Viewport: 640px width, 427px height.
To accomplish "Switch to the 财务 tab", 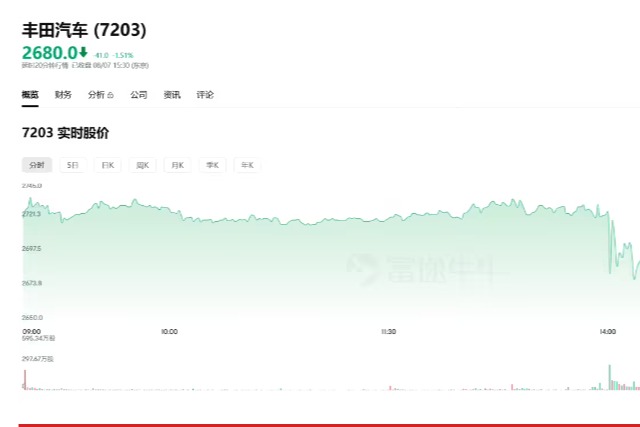I will (x=63, y=95).
